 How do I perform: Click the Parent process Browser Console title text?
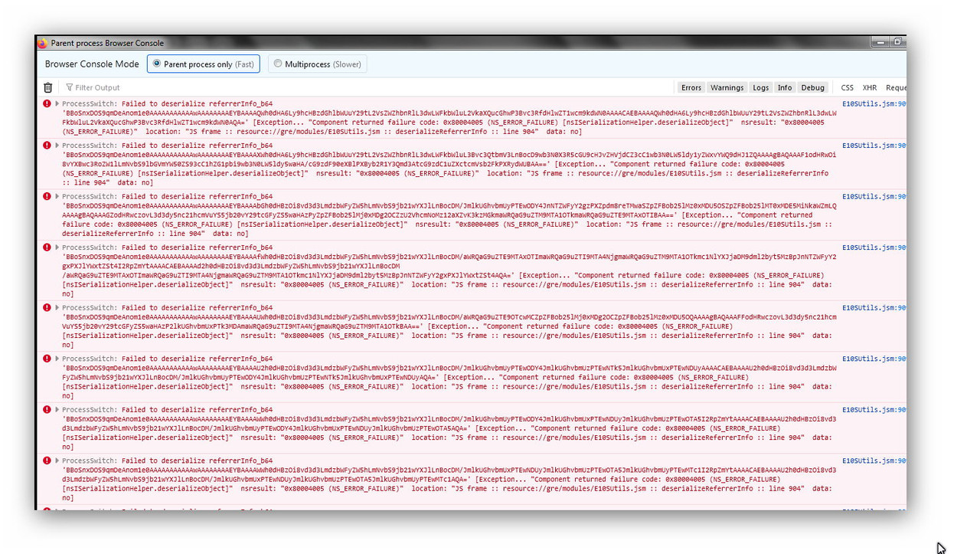click(x=107, y=43)
